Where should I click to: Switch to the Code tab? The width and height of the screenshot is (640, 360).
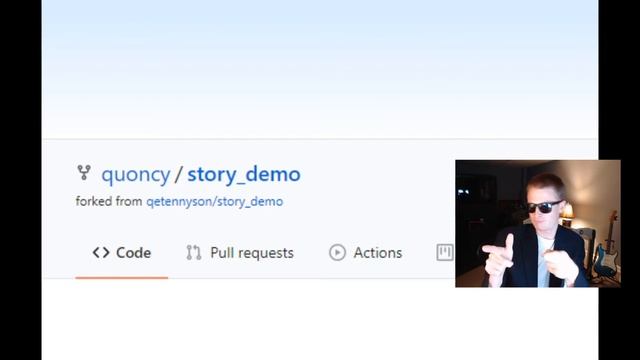[122, 253]
